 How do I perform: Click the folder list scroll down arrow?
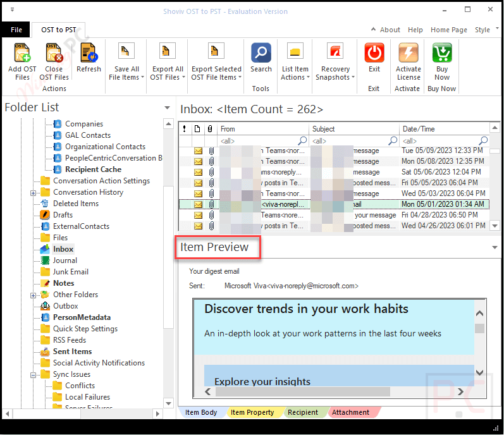(168, 403)
